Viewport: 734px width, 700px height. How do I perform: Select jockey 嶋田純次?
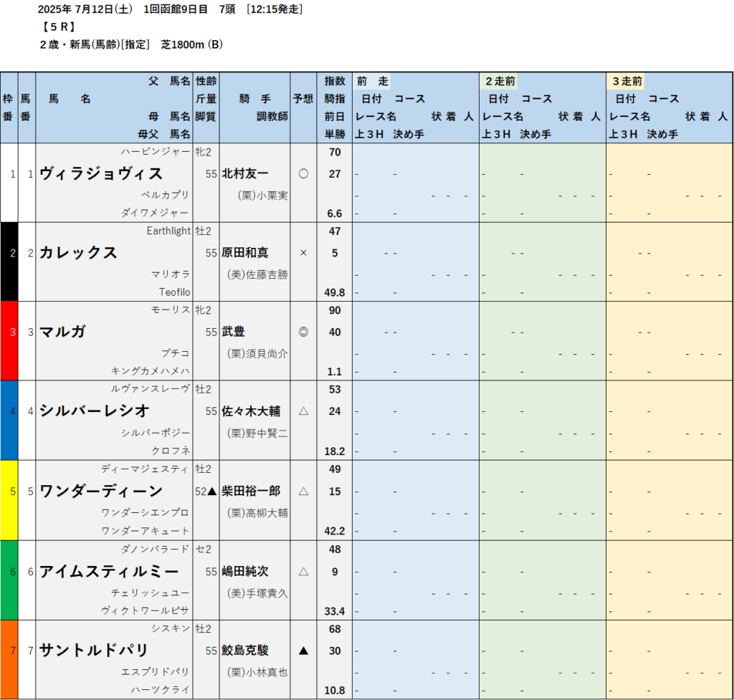(245, 571)
